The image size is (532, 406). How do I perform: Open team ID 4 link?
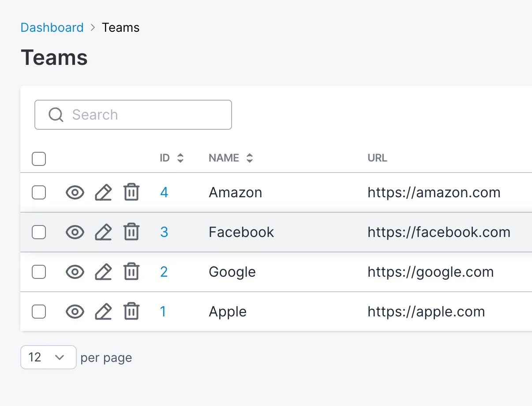point(164,192)
